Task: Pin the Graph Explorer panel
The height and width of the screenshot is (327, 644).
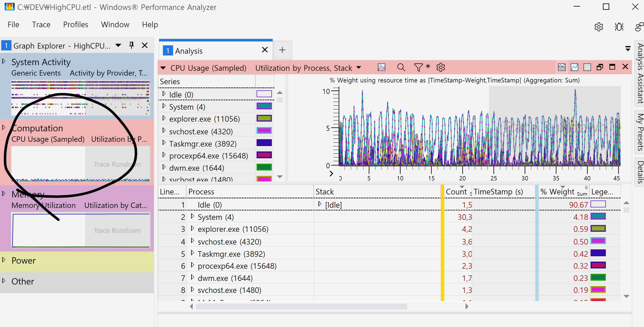Action: pos(131,45)
